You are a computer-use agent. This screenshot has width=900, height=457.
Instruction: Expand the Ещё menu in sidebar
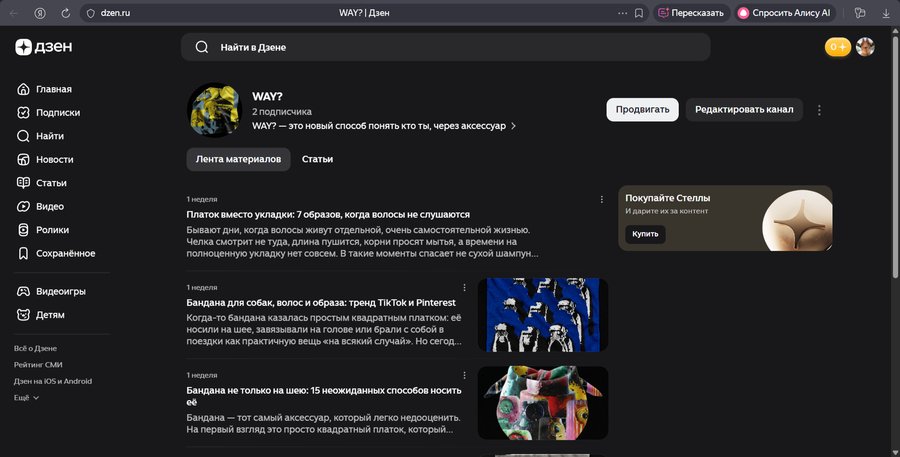[x=26, y=397]
